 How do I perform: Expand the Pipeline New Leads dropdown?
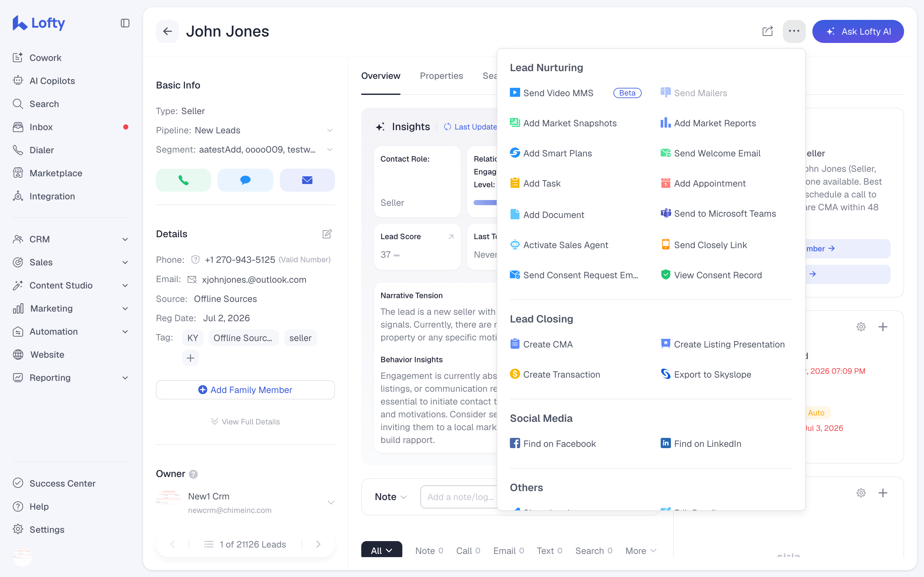[330, 130]
